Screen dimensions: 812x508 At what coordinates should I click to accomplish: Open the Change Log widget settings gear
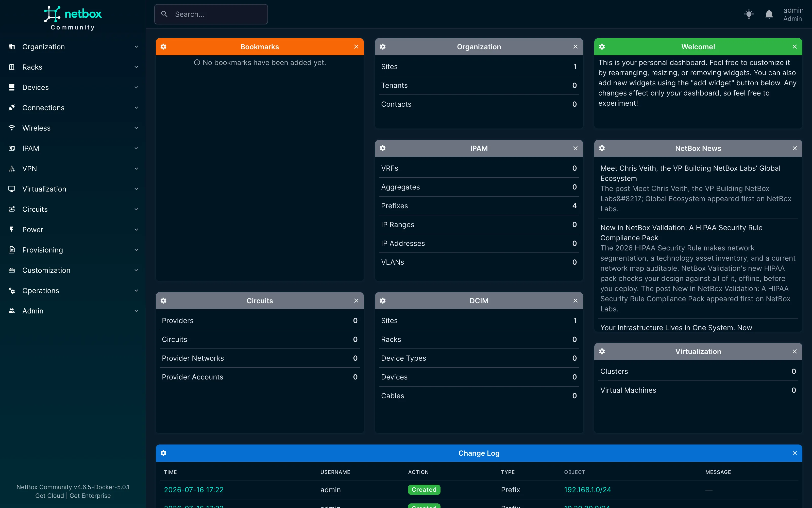click(x=163, y=453)
